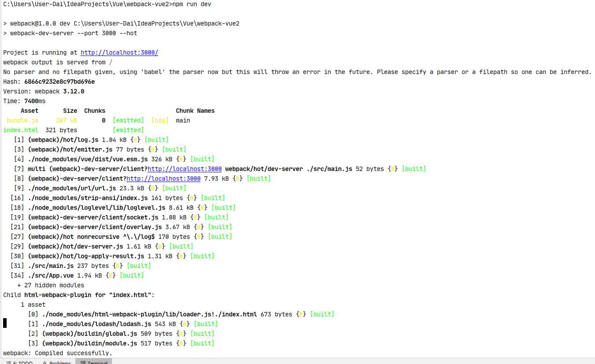Click 'webpack: Compiled successfully.' message
This screenshot has width=595, height=364.
58,353
